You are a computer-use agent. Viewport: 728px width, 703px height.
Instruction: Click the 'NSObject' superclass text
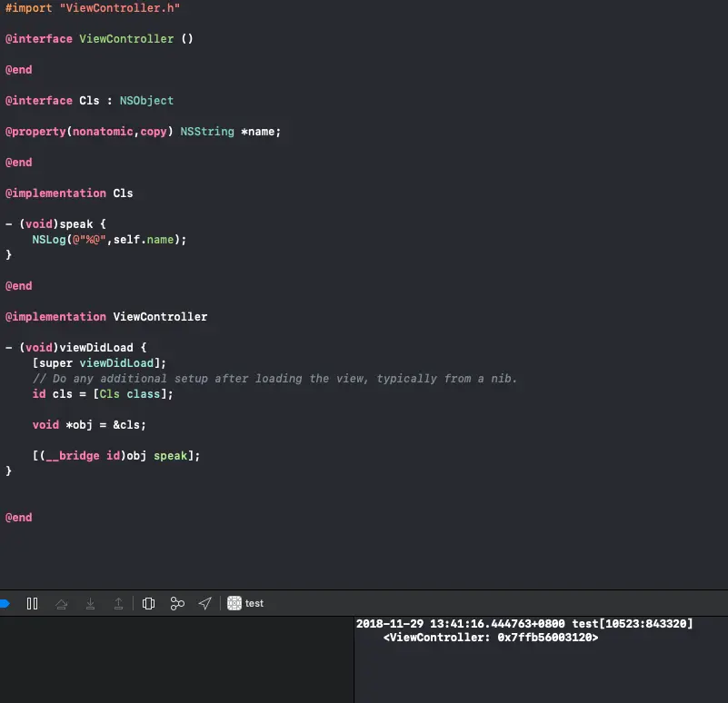(x=146, y=101)
